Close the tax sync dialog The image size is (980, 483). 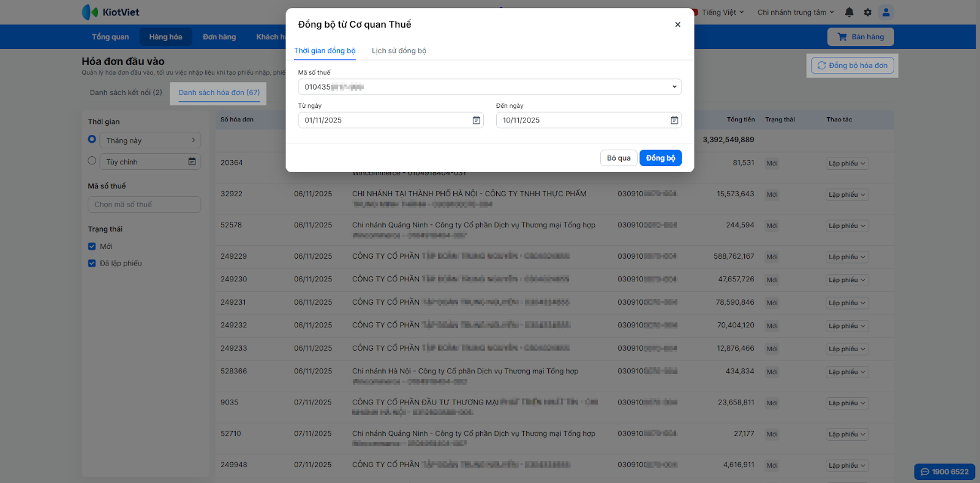coord(677,25)
